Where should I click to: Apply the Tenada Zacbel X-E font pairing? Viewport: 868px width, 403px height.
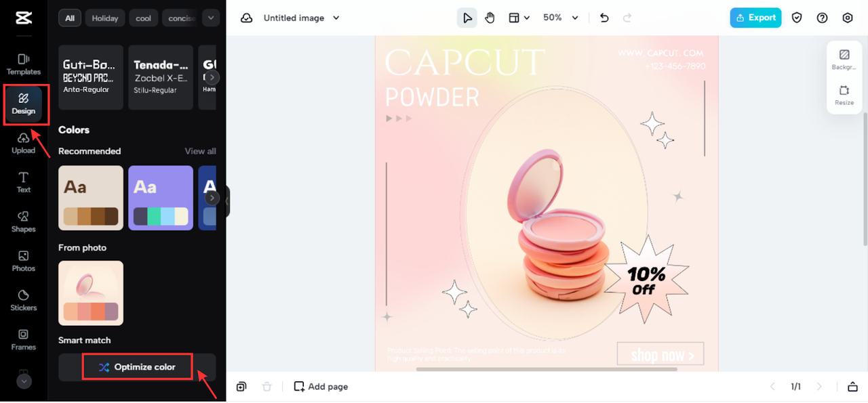[161, 77]
